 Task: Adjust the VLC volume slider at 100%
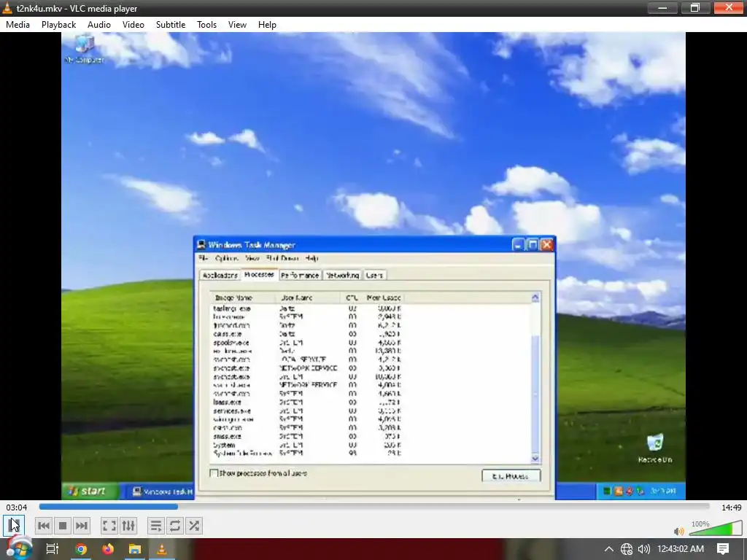[x=716, y=529]
